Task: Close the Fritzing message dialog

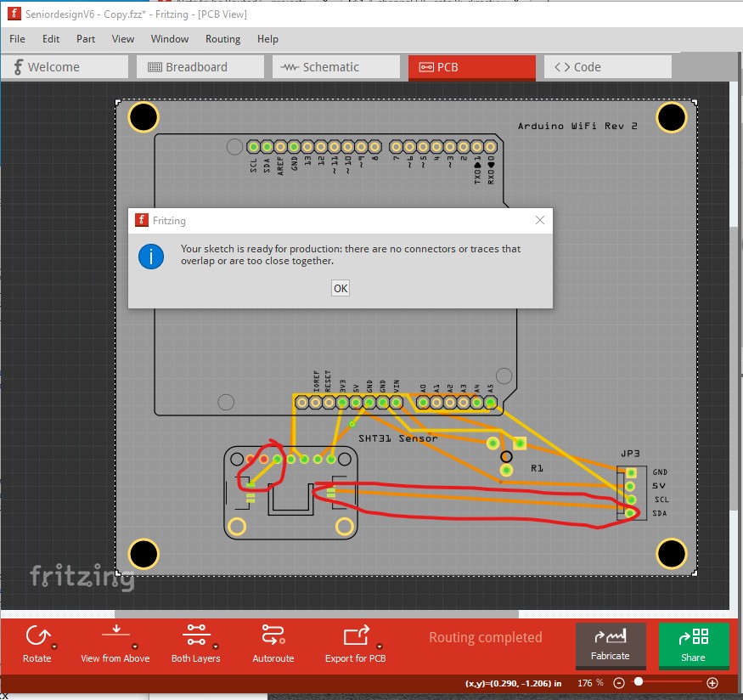Action: coord(540,220)
